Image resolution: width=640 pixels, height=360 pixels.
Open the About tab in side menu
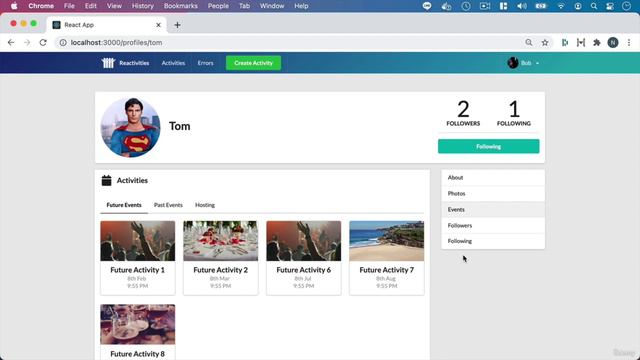pos(493,178)
